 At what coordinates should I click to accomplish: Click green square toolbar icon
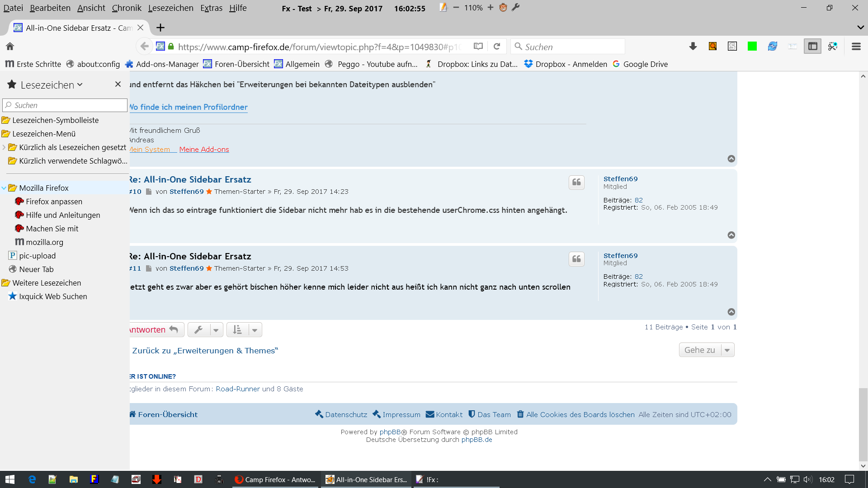point(752,46)
